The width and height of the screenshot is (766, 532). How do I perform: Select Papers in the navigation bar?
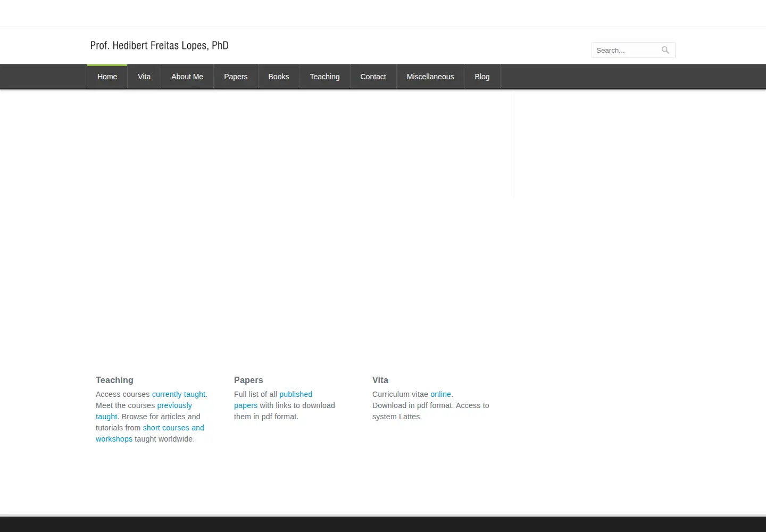(236, 77)
